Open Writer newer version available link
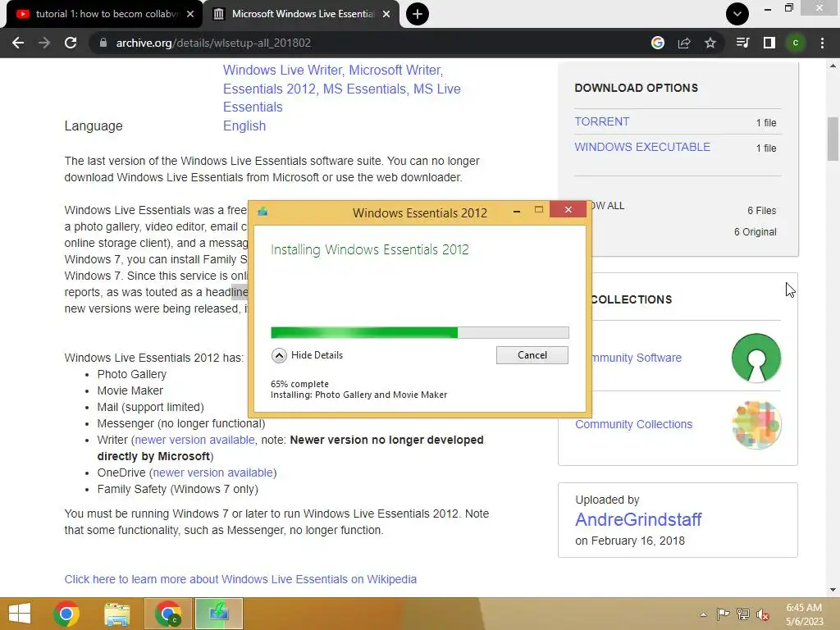The width and height of the screenshot is (840, 630). [x=194, y=440]
